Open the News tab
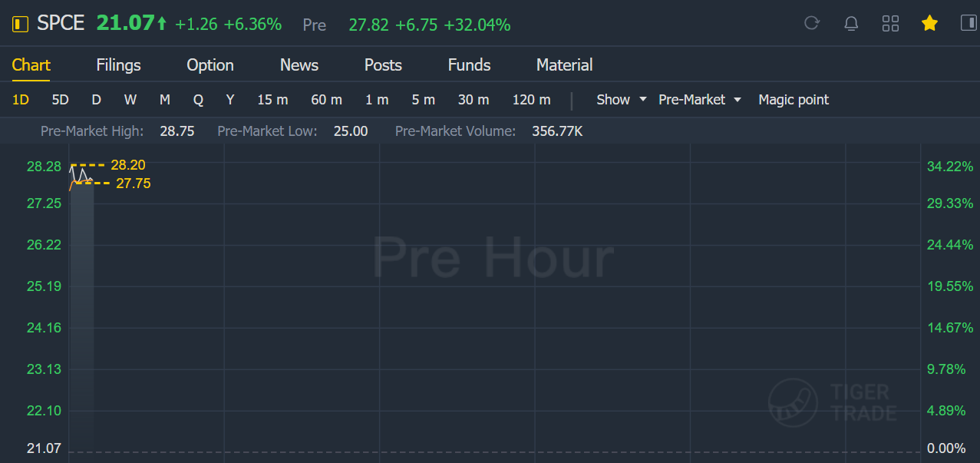Viewport: 980px width, 463px height. [x=299, y=65]
